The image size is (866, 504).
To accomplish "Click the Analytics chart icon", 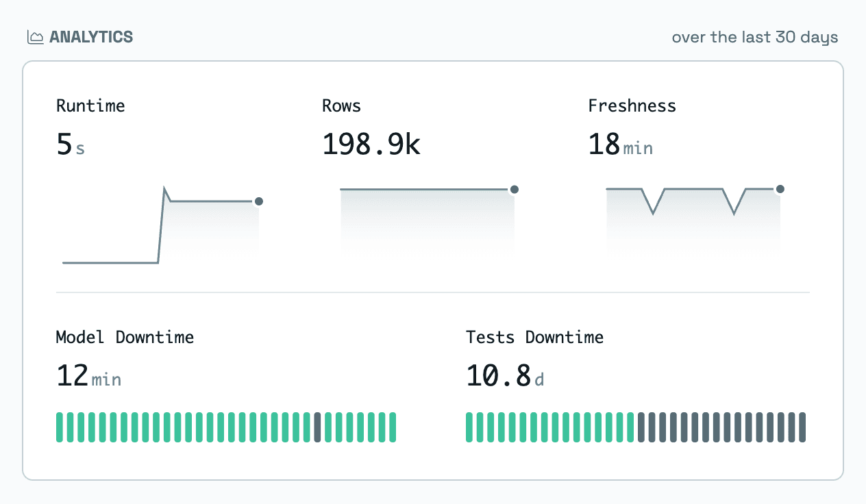I will tap(35, 37).
